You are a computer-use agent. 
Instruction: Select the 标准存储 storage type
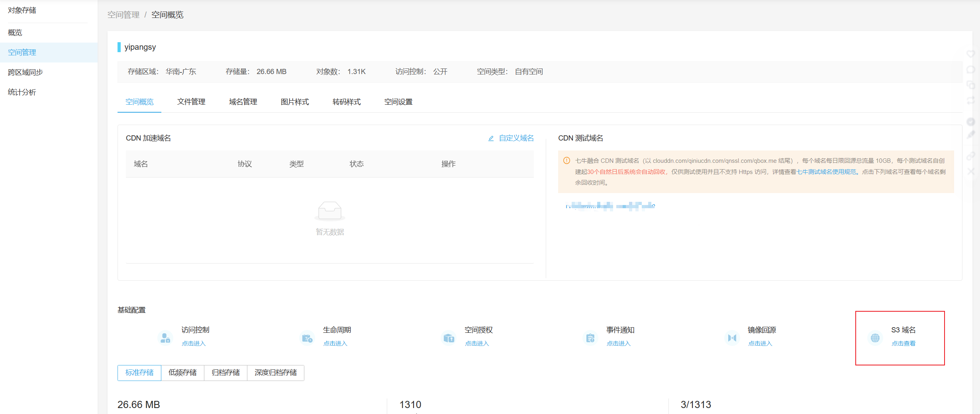click(x=139, y=373)
